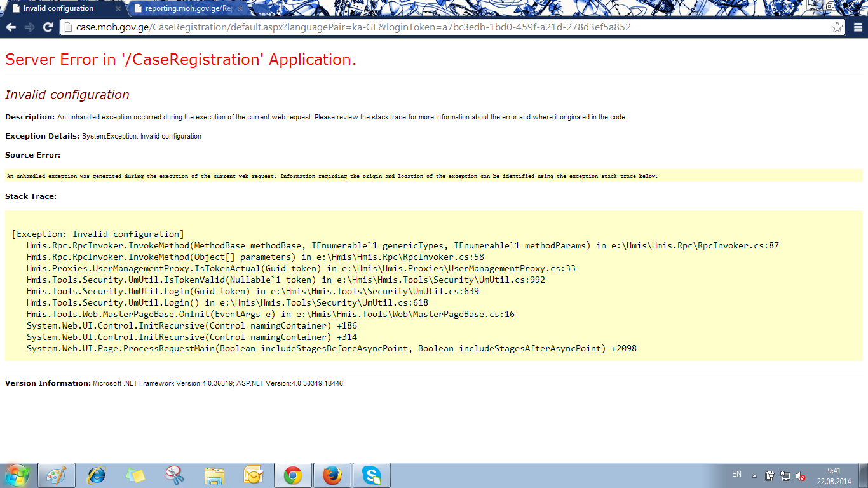Launch Internet Explorer from the taskbar
Image resolution: width=868 pixels, height=488 pixels.
click(x=96, y=475)
